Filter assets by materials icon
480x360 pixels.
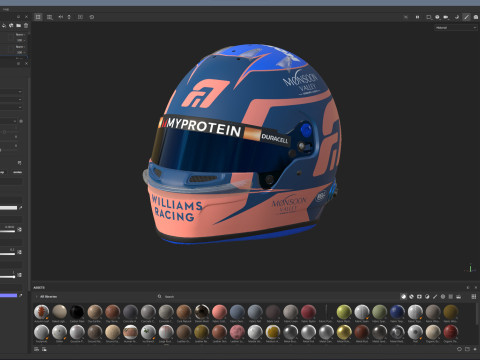click(x=403, y=296)
